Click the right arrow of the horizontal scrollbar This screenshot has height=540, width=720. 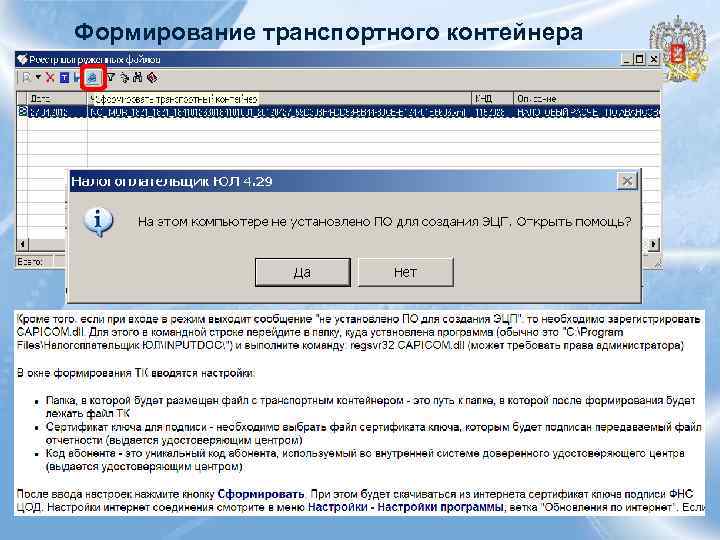[653, 244]
